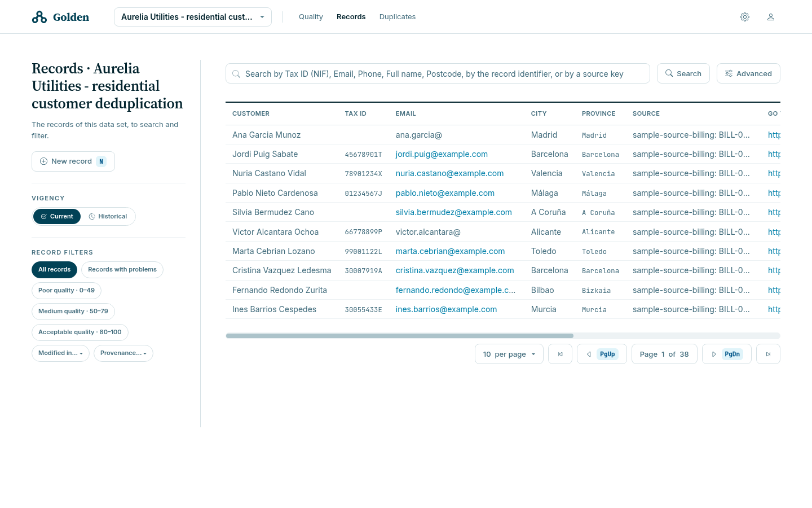Click Fernando Redondo Zurita name
The width and height of the screenshot is (812, 508).
[x=280, y=290]
